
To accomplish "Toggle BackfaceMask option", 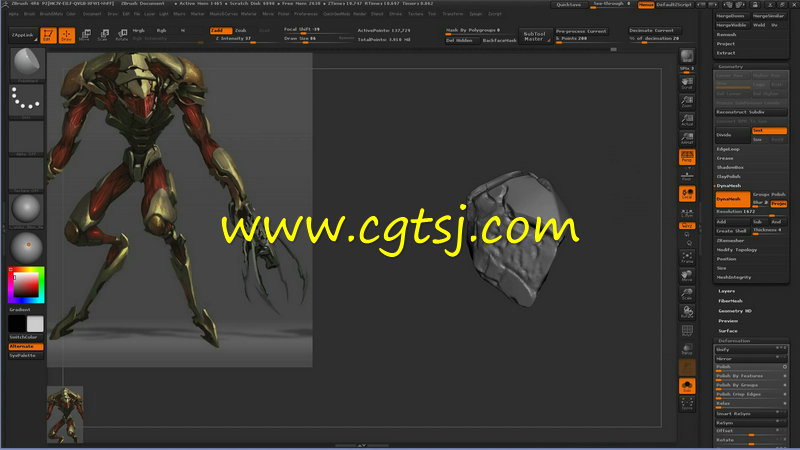I will [x=499, y=40].
